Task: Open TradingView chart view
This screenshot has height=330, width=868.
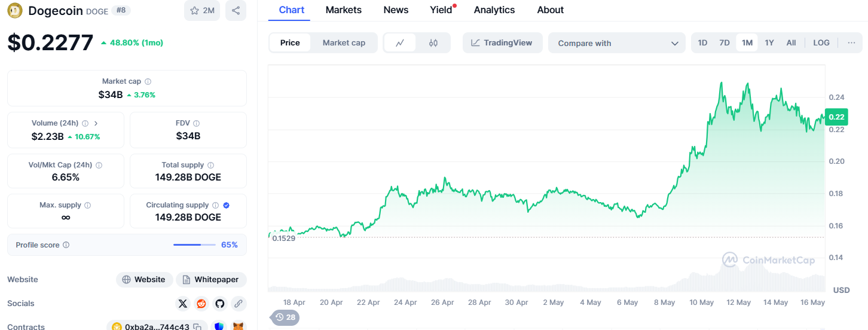Action: 502,43
